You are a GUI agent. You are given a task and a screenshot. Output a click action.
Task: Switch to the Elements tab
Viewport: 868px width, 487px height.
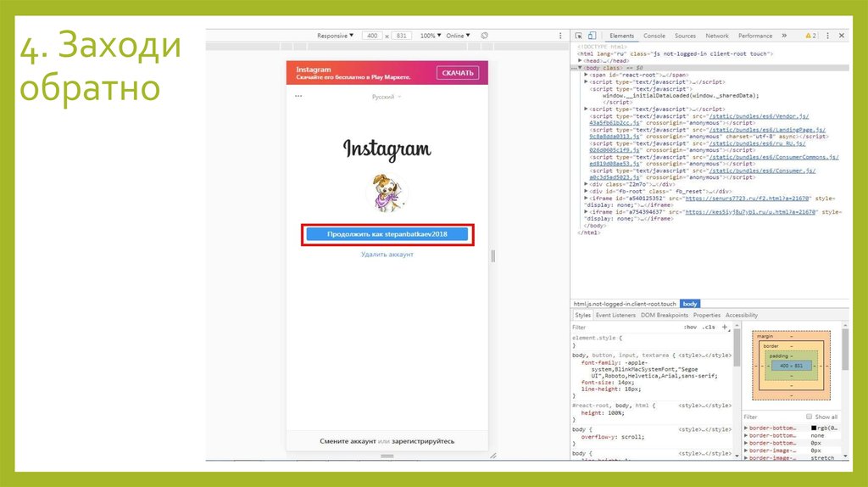(x=621, y=36)
